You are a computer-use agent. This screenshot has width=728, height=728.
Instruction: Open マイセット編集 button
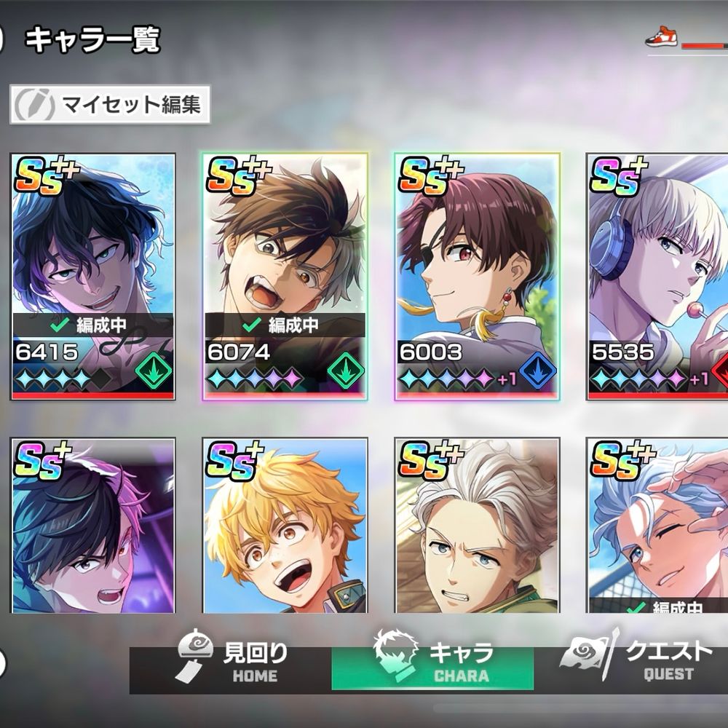(x=110, y=104)
